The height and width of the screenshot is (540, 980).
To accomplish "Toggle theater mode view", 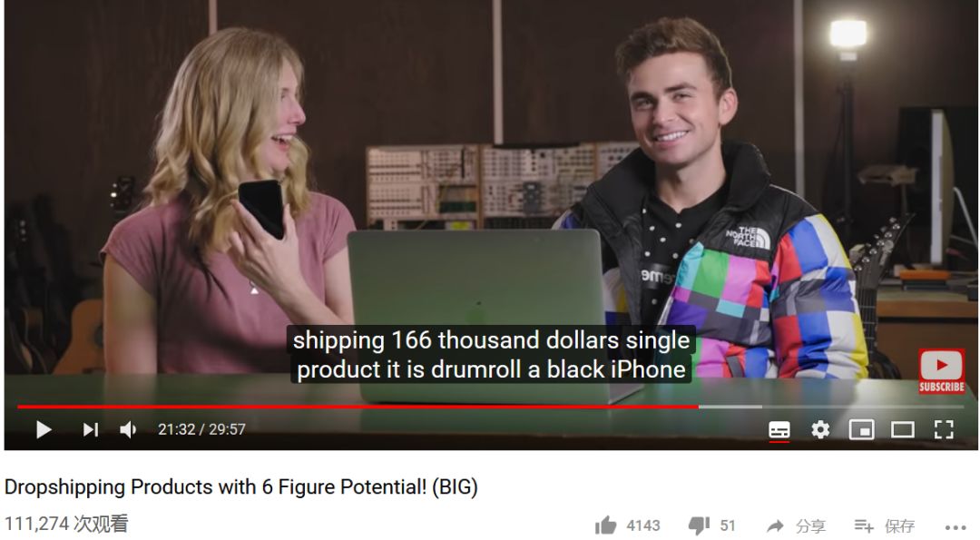I will point(903,430).
